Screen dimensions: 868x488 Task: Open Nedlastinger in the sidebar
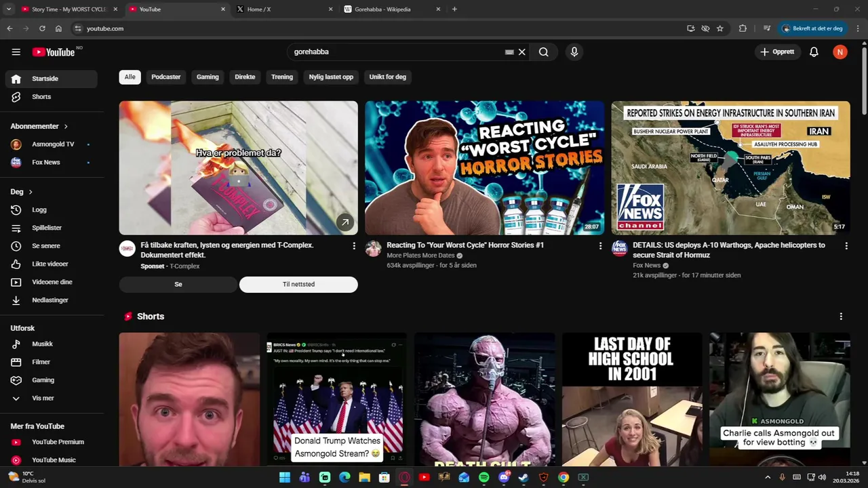point(52,300)
